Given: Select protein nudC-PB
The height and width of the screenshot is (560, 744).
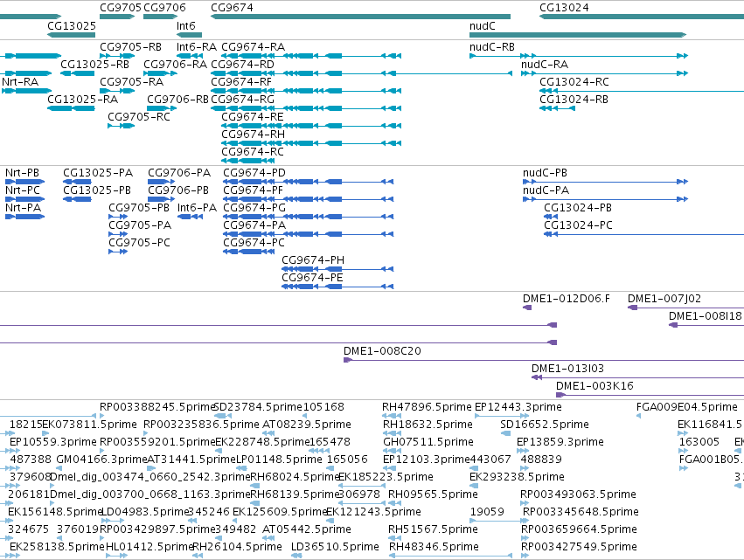Looking at the screenshot, I should (546, 173).
